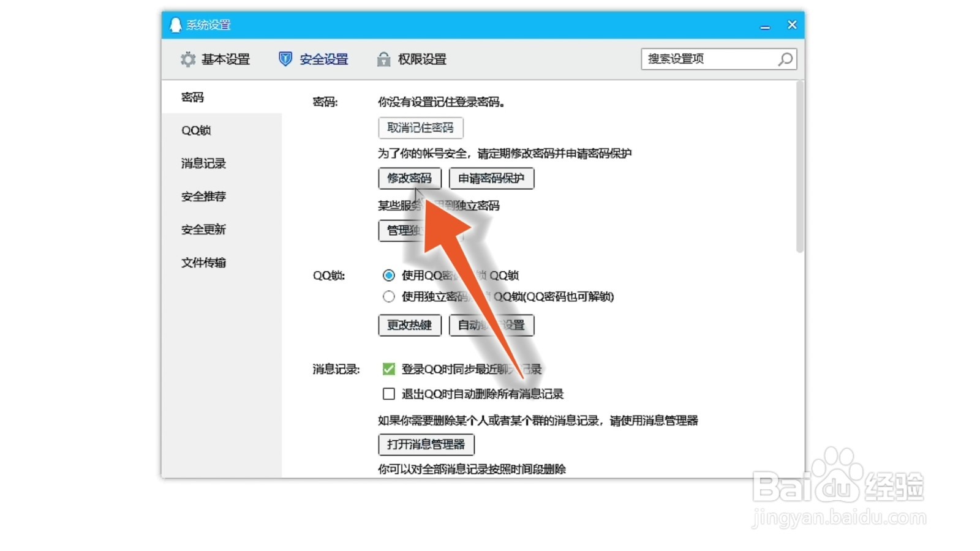
Task: Select the 使用独立密码解锁QQ锁 radio option
Action: click(x=388, y=297)
